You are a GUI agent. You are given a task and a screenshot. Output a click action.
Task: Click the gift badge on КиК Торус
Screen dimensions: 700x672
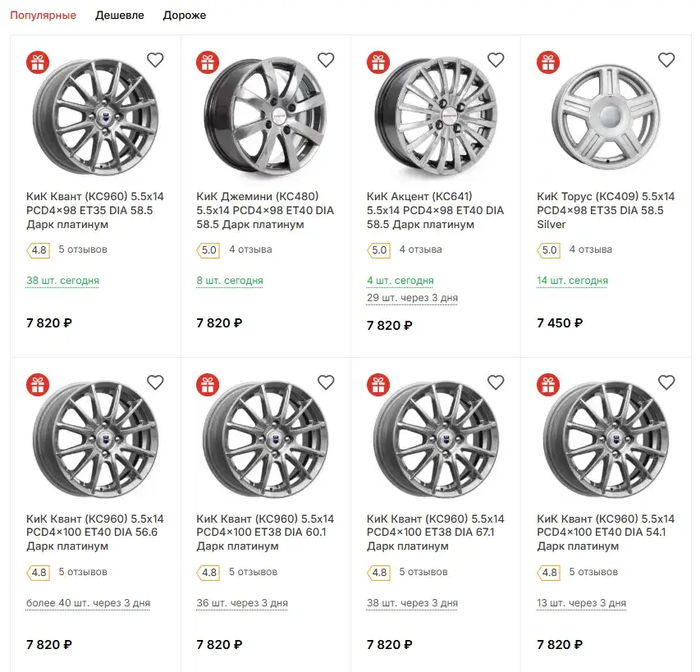click(x=548, y=62)
